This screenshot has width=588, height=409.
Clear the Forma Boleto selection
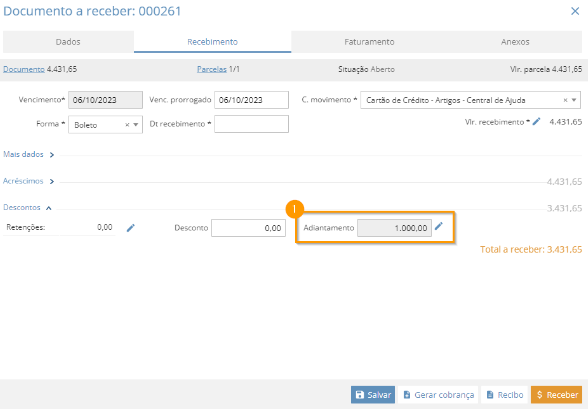point(127,125)
